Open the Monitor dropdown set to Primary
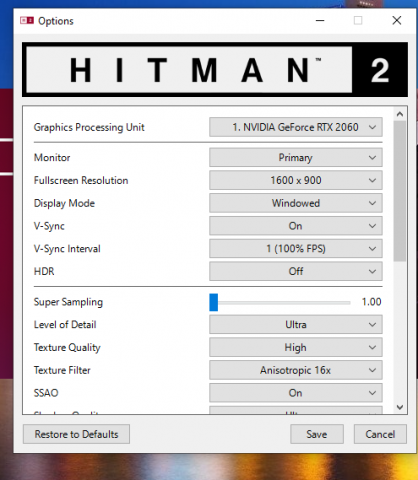Image resolution: width=418 pixels, height=480 pixels. click(x=296, y=157)
